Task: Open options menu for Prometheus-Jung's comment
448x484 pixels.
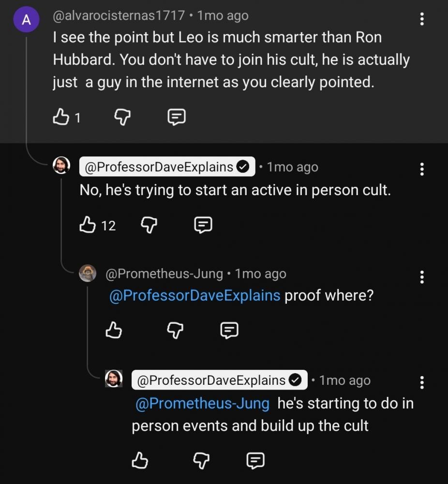Action: coord(422,277)
